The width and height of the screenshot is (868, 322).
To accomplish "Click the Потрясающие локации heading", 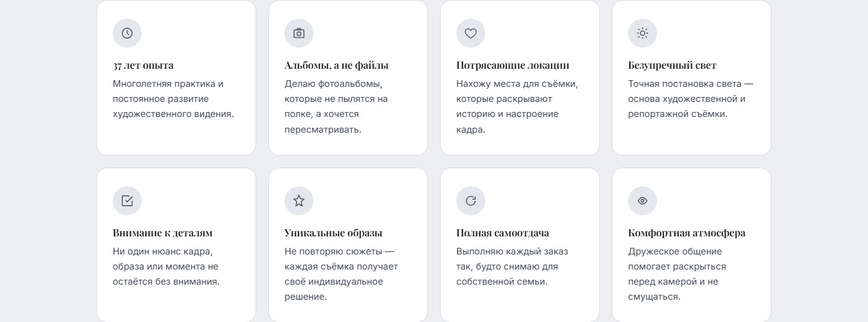I will (x=512, y=65).
